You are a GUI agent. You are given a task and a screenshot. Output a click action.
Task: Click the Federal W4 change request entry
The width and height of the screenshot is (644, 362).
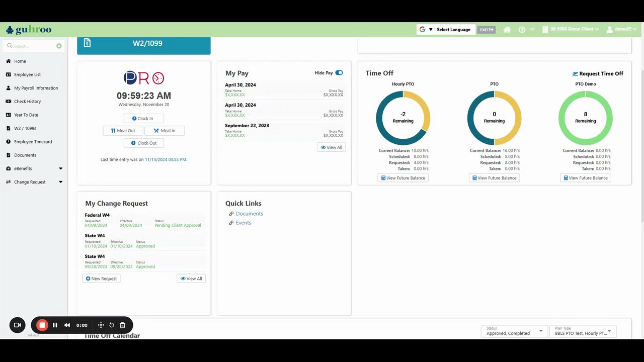[x=144, y=220]
